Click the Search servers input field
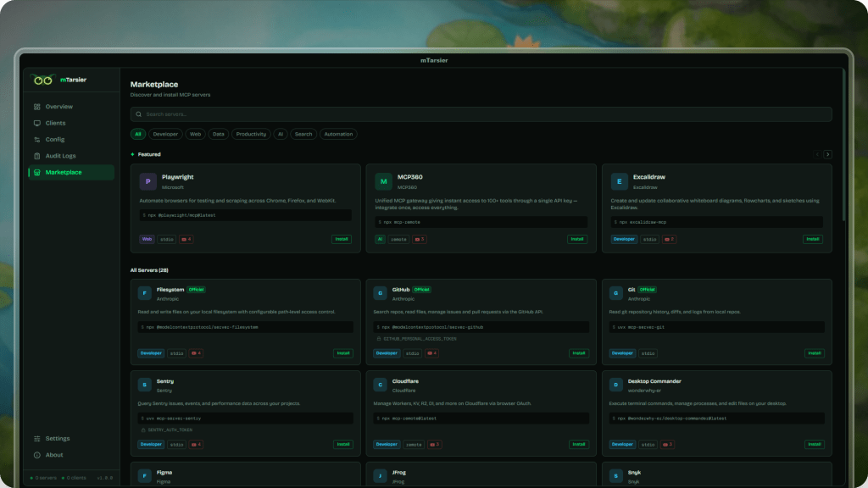Screen dimensions: 868x488 click(481, 114)
